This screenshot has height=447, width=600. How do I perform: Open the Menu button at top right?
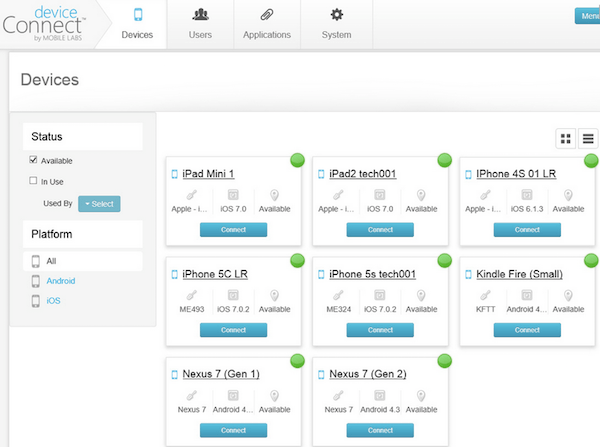588,16
